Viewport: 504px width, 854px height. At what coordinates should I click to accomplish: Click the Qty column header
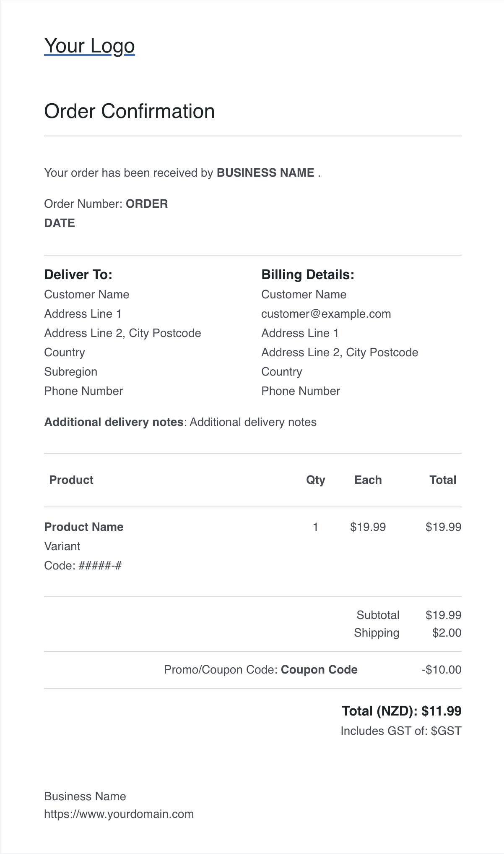coord(316,480)
